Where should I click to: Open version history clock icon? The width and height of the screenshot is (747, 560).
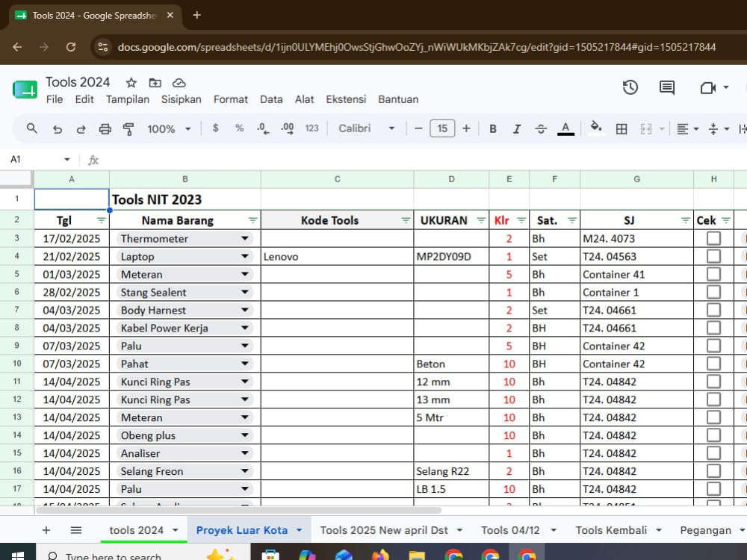coord(630,87)
